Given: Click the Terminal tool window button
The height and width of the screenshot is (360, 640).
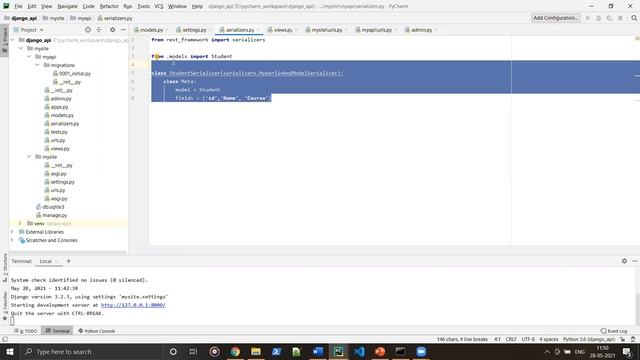Looking at the screenshot, I should [57, 331].
